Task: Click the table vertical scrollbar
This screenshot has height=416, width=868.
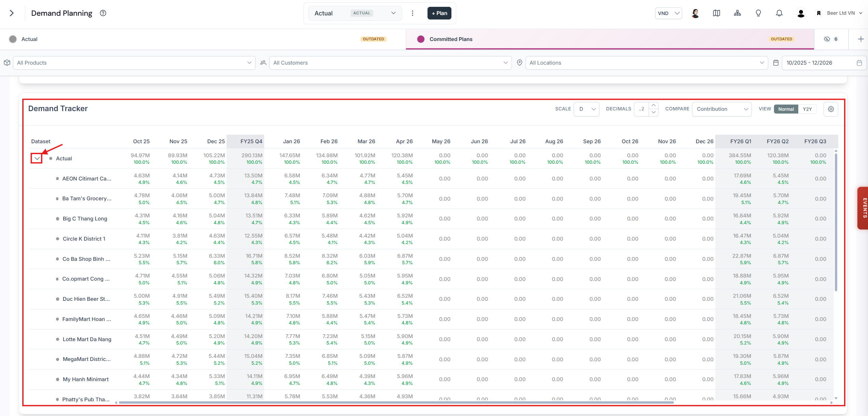Action: pyautogui.click(x=836, y=222)
